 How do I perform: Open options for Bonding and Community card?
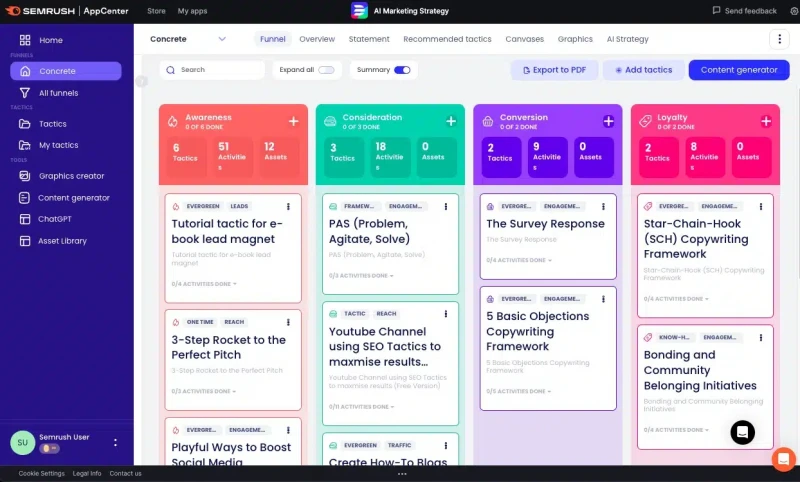click(x=761, y=338)
